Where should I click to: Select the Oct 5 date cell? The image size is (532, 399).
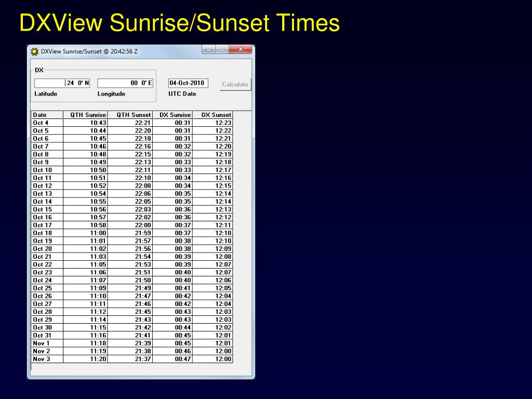[47, 130]
